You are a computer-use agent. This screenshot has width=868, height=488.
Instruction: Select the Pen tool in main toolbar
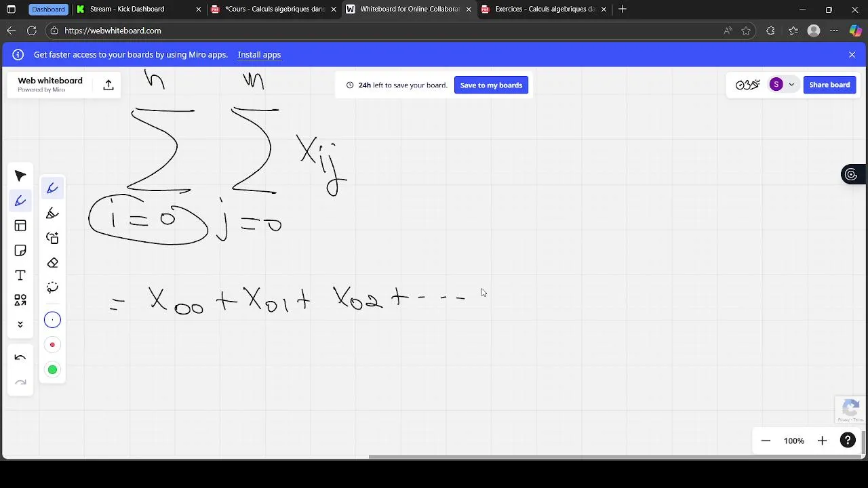(x=20, y=201)
